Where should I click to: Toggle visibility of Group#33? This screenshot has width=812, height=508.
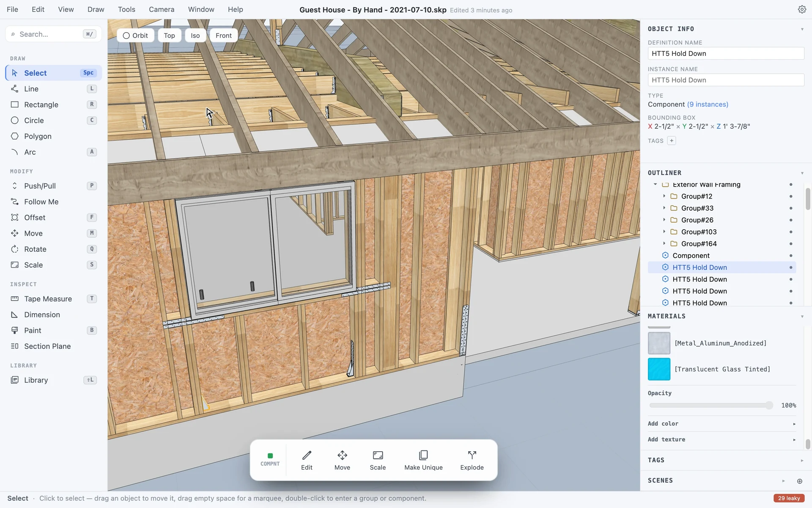point(791,208)
